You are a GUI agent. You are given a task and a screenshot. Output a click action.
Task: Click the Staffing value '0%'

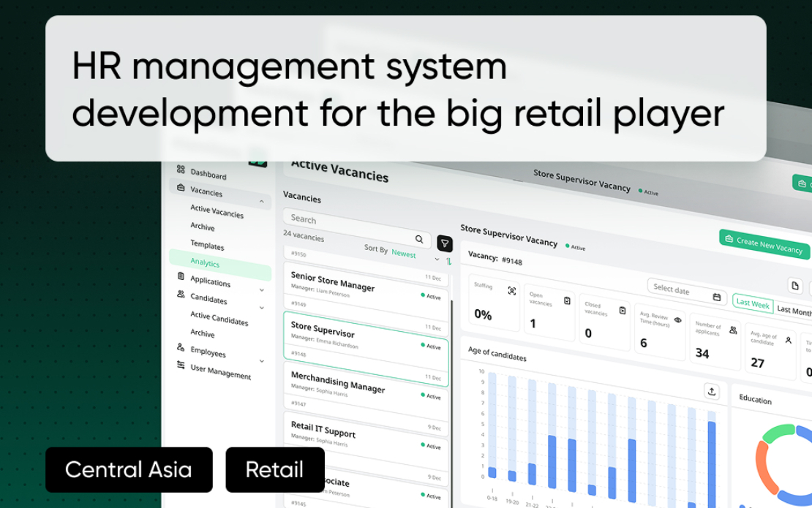point(483,314)
